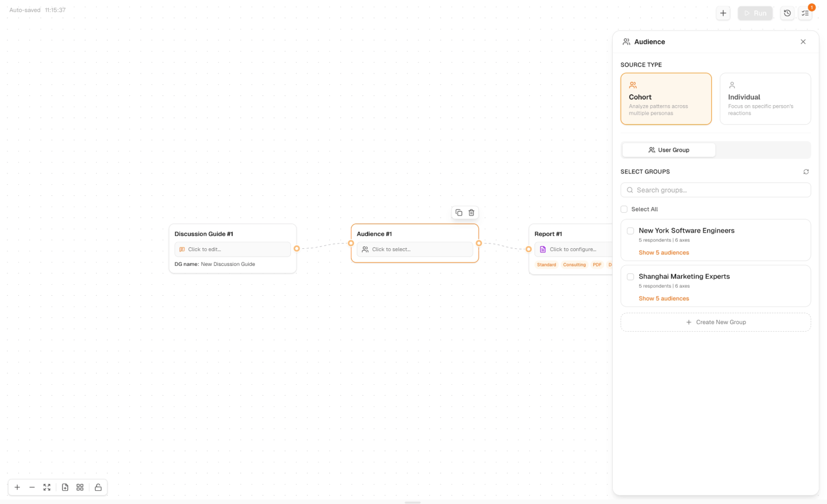The width and height of the screenshot is (827, 504).
Task: Focus the Search groups field
Action: (716, 190)
